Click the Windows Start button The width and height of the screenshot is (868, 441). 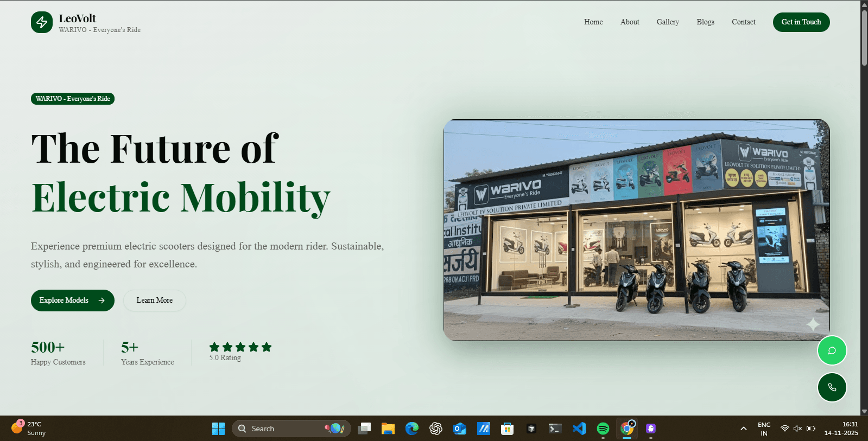(218, 429)
